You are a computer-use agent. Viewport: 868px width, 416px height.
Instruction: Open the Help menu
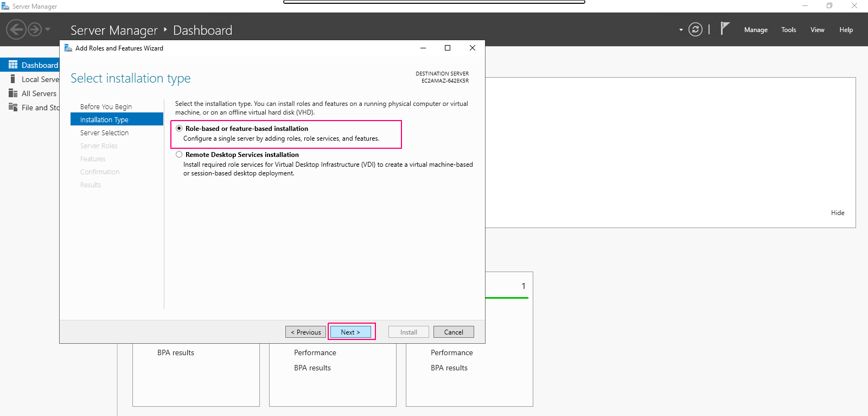click(846, 30)
